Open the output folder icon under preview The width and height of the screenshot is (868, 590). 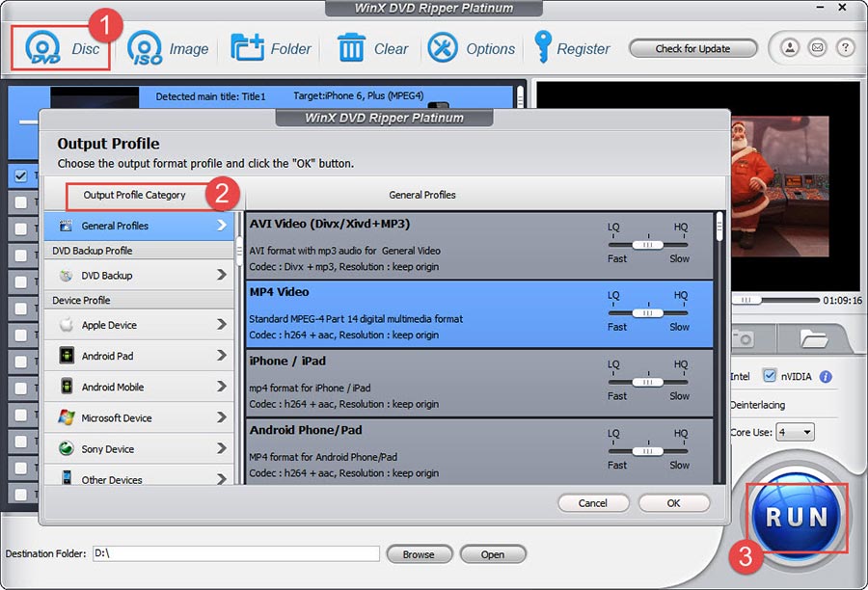point(813,338)
